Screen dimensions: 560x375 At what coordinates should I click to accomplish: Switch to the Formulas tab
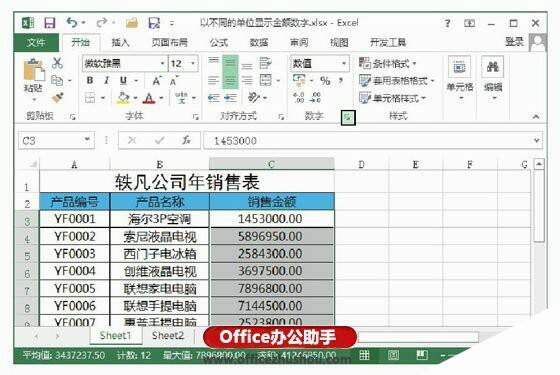[219, 42]
